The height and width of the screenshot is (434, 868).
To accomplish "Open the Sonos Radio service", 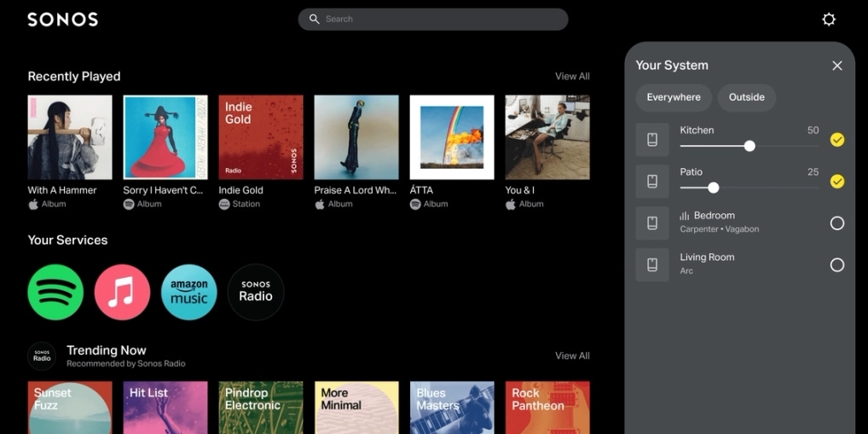I will (x=256, y=292).
